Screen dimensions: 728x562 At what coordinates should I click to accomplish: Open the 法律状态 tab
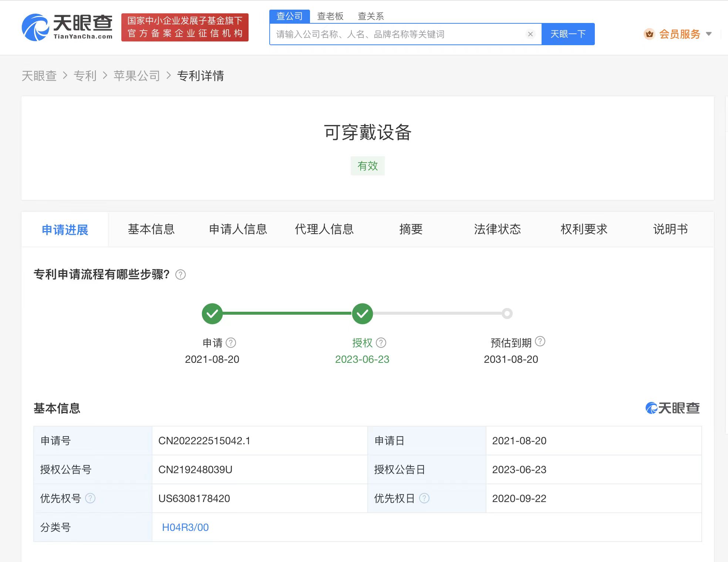[498, 230]
